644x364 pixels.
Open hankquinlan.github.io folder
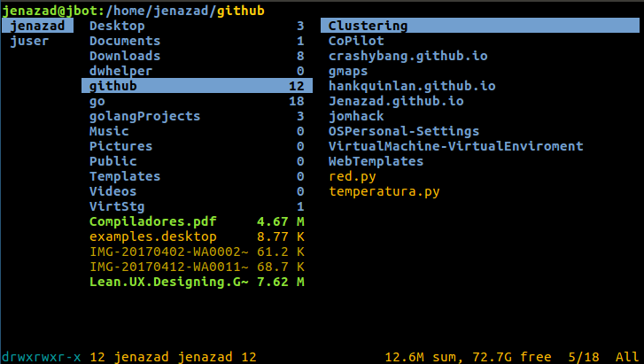412,86
